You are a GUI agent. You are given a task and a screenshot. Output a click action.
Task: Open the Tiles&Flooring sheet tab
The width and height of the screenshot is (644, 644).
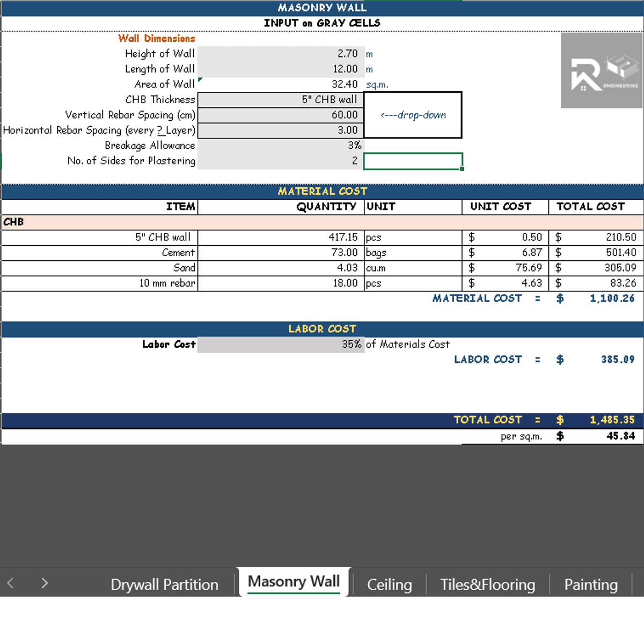click(487, 584)
